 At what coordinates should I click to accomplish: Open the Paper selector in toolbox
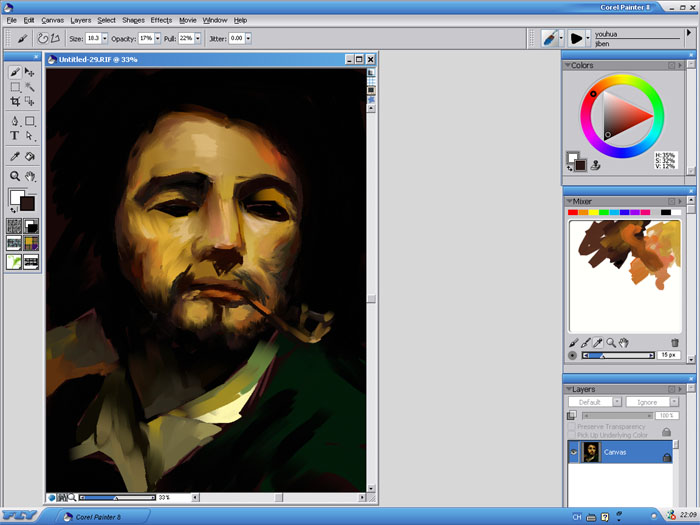click(x=14, y=226)
